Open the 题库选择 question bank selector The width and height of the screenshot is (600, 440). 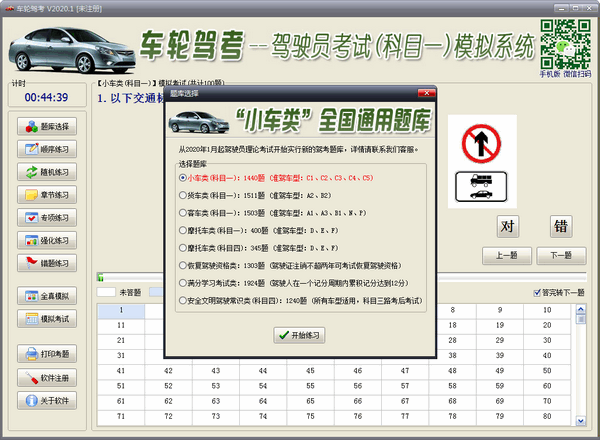47,127
